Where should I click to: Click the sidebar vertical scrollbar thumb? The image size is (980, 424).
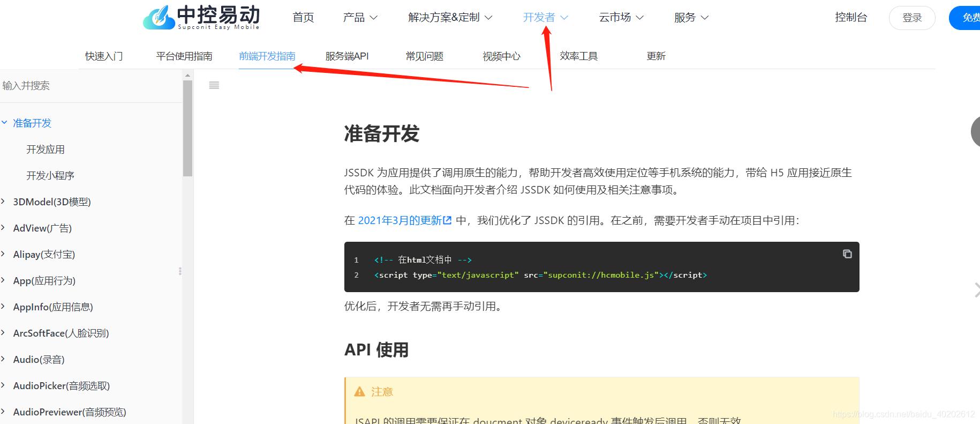click(x=187, y=128)
